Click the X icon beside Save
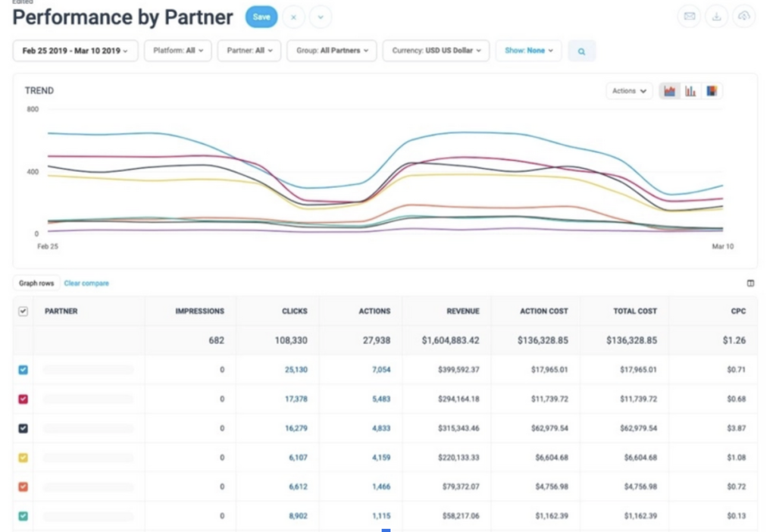Viewport: 776px width, 532px height. point(293,17)
